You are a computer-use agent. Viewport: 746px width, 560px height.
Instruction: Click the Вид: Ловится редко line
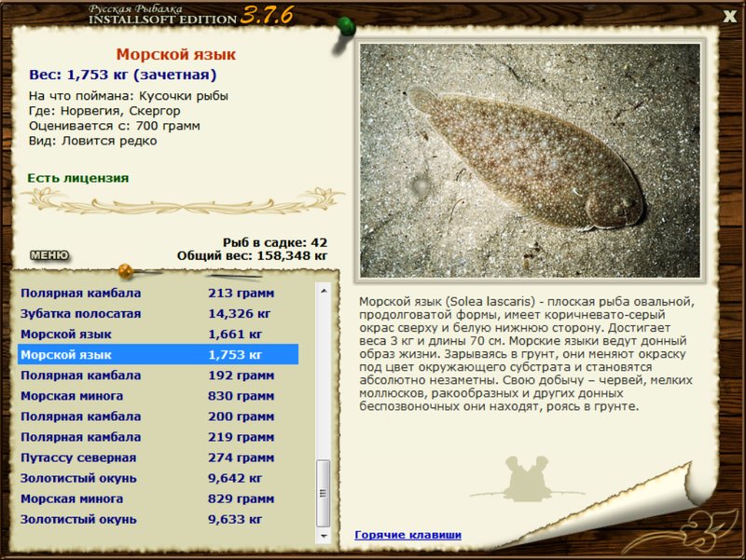(92, 142)
